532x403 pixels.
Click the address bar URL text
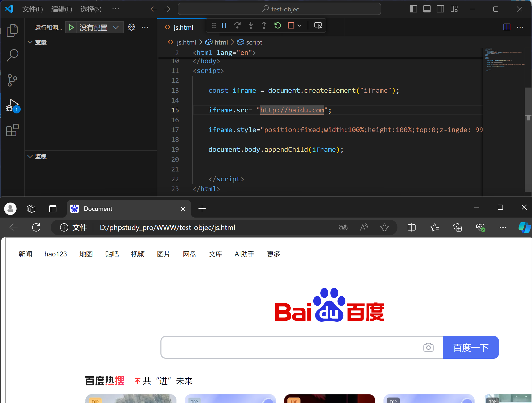(167, 227)
